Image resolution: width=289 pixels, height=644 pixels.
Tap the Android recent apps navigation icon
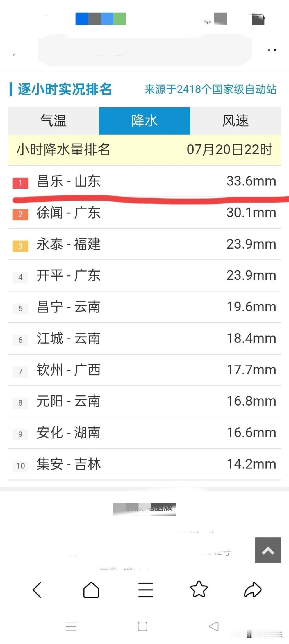coord(71,626)
